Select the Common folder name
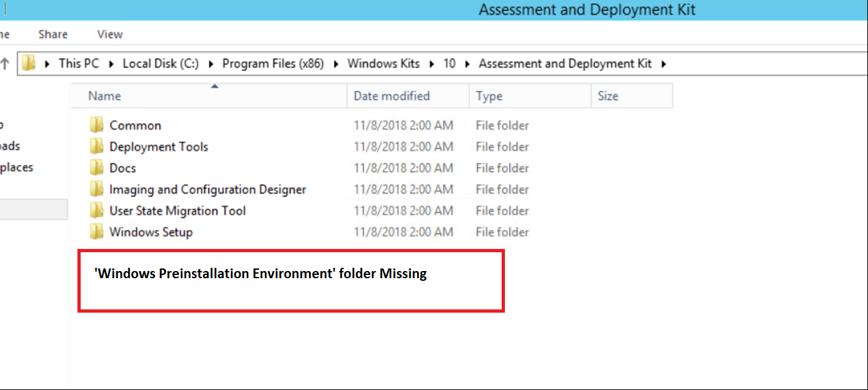This screenshot has height=390, width=868. coord(135,125)
